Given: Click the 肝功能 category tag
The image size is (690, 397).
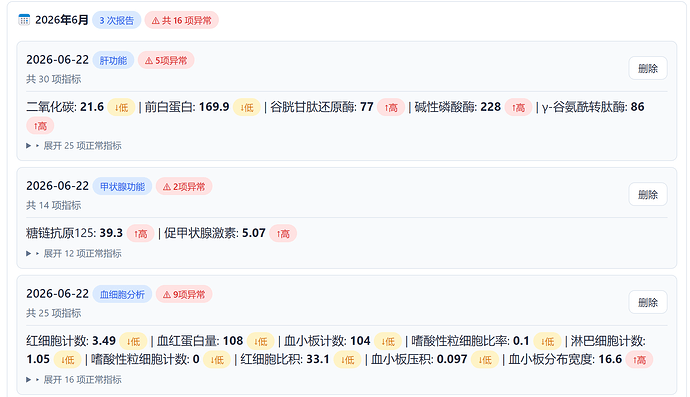Looking at the screenshot, I should [x=113, y=60].
